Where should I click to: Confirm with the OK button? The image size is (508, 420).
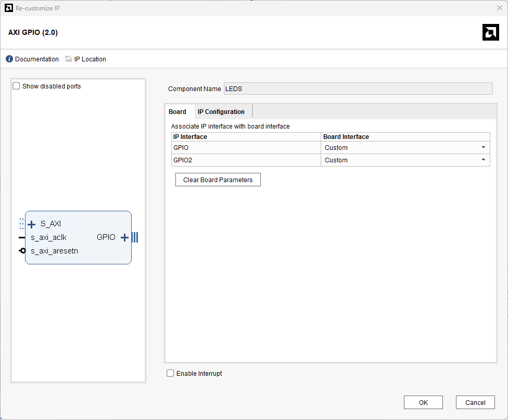pyautogui.click(x=423, y=402)
